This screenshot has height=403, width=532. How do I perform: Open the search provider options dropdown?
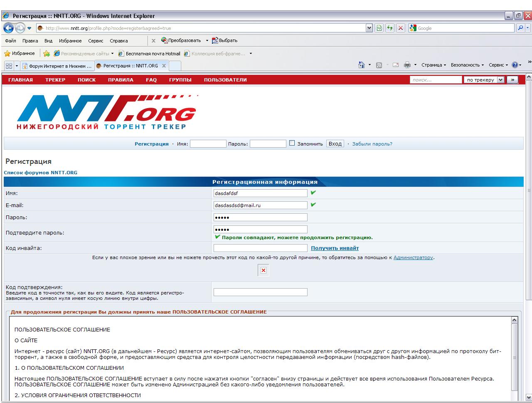coord(528,28)
